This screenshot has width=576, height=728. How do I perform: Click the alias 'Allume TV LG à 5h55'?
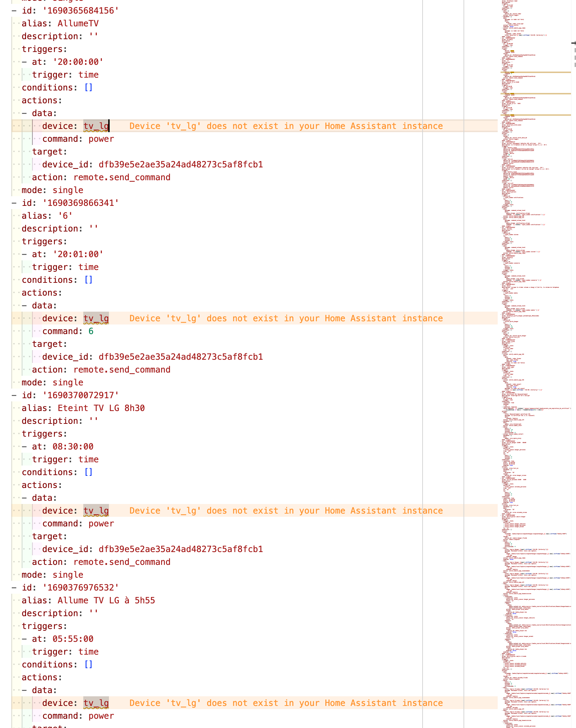pos(106,600)
